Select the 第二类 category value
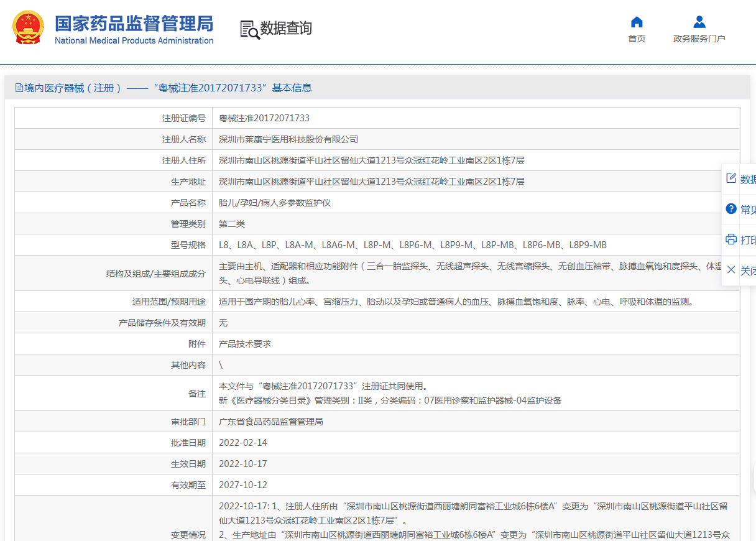 (x=232, y=224)
